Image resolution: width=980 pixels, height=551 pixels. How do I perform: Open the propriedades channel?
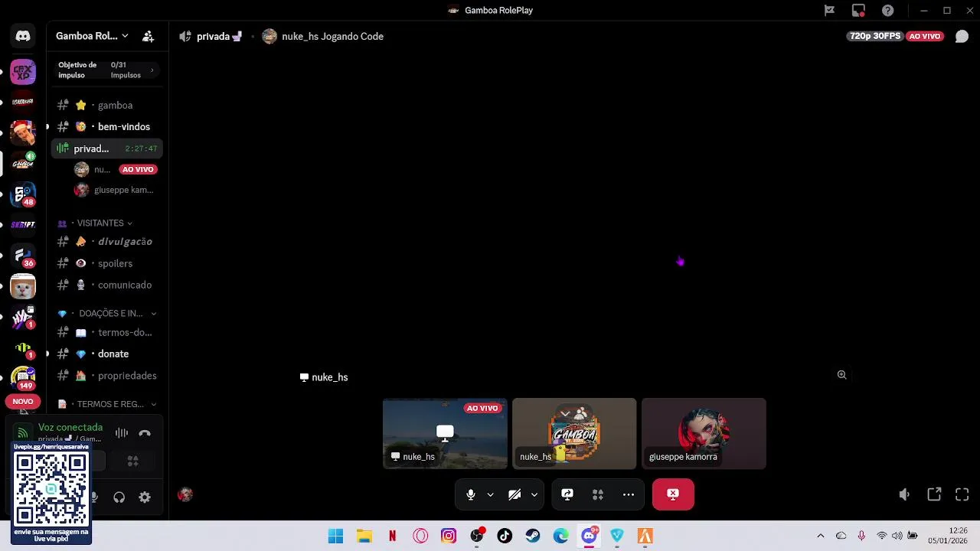[x=106, y=376]
